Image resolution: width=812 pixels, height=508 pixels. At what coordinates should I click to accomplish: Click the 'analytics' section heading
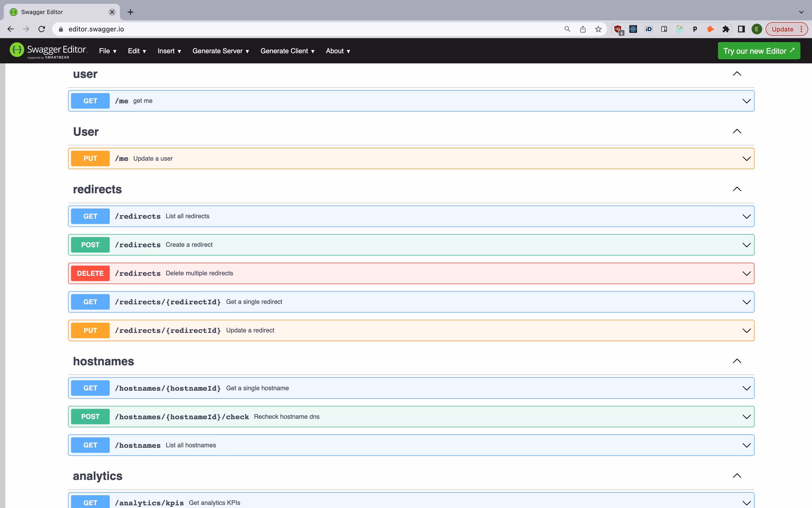coord(98,476)
